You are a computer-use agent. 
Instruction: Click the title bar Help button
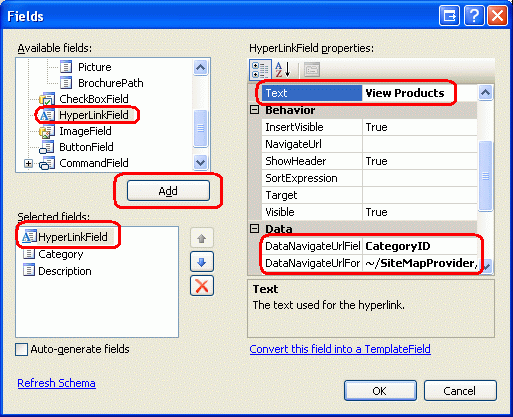coord(473,16)
